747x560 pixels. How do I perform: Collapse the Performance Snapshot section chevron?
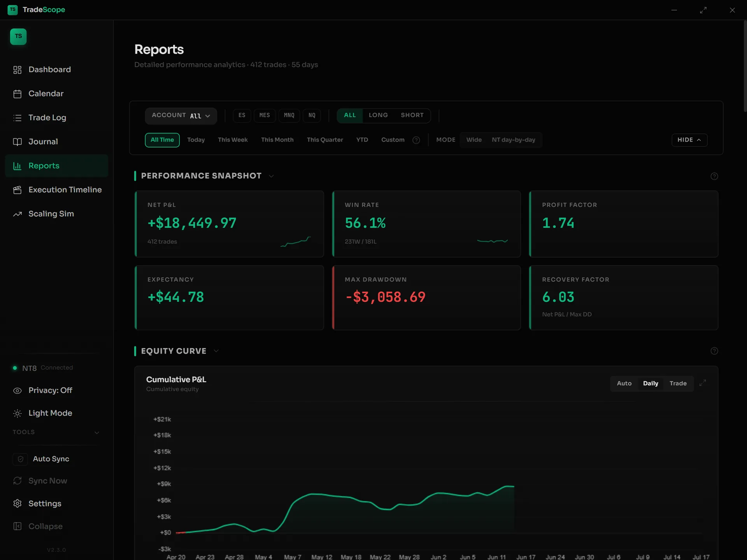pos(271,176)
